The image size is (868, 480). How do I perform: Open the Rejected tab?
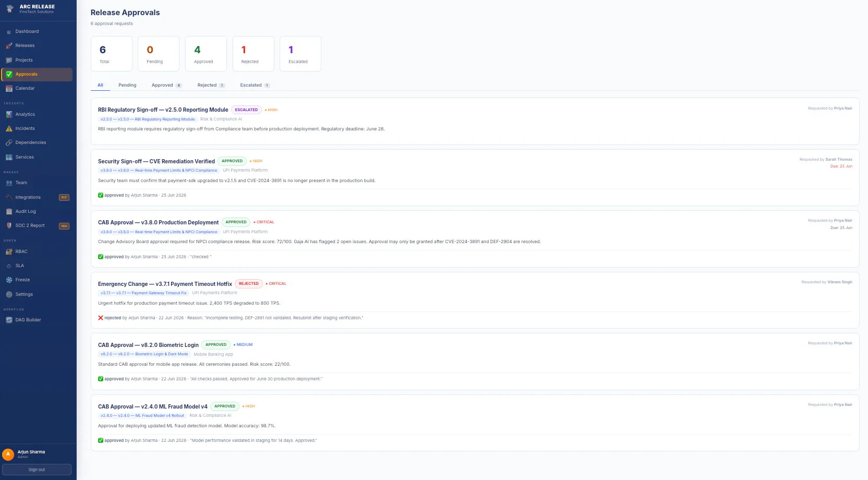coord(211,85)
